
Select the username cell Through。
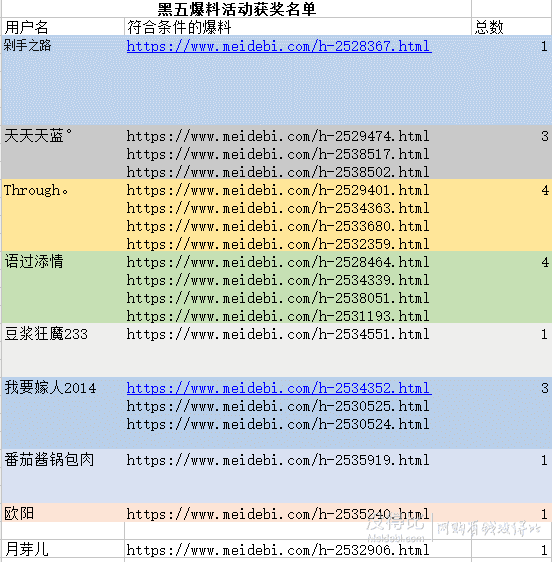pyautogui.click(x=63, y=215)
